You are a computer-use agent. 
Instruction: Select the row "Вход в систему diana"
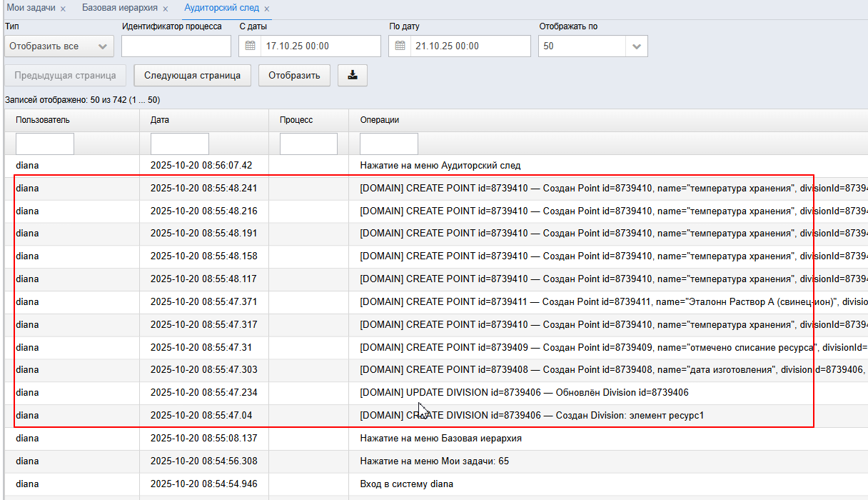[436, 484]
